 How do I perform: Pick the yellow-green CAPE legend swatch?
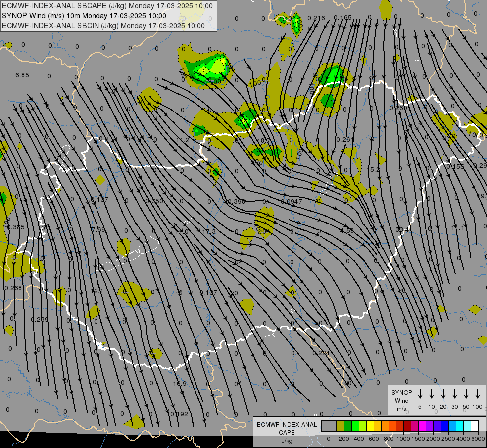363,426
